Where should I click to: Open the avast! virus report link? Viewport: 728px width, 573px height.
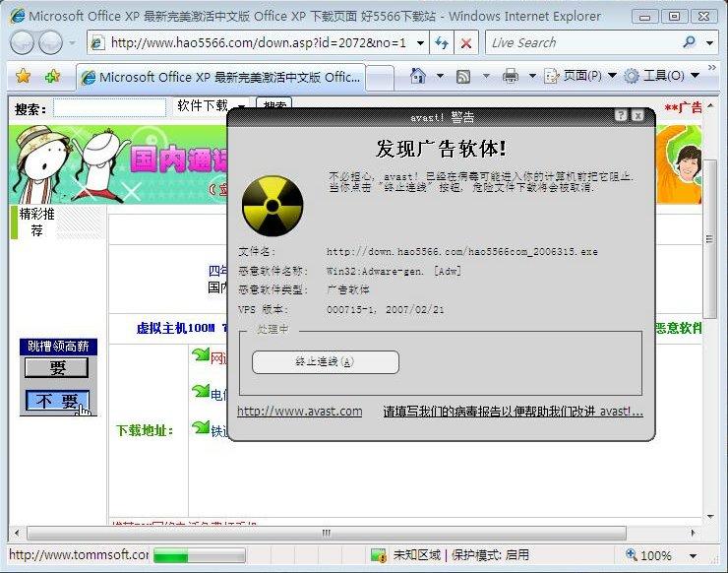pos(513,412)
